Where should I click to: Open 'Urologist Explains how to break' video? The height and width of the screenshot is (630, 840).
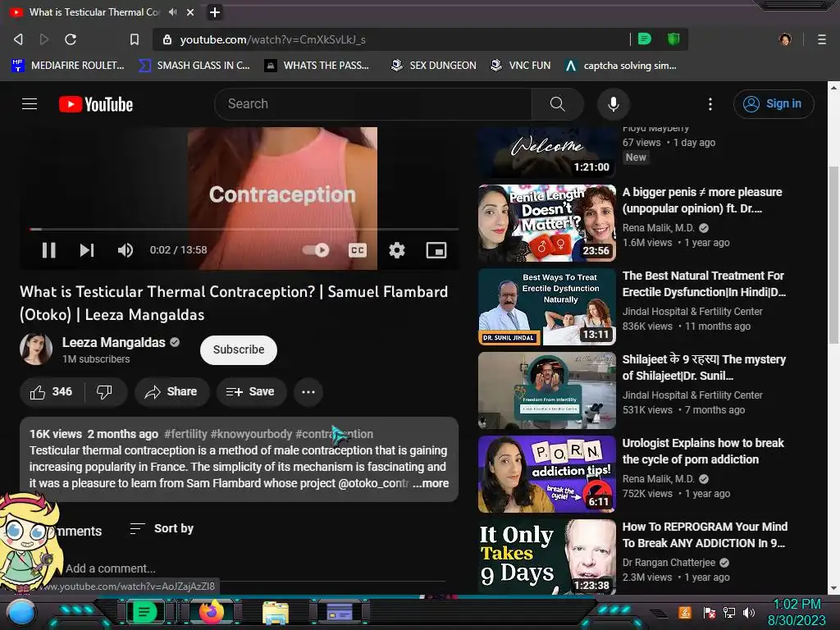(x=703, y=451)
